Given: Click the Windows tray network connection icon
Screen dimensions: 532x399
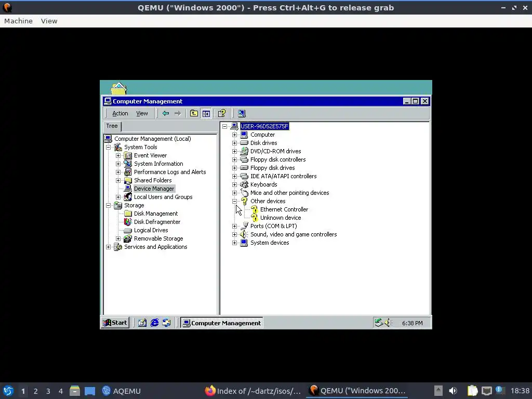Looking at the screenshot, I should coord(379,323).
